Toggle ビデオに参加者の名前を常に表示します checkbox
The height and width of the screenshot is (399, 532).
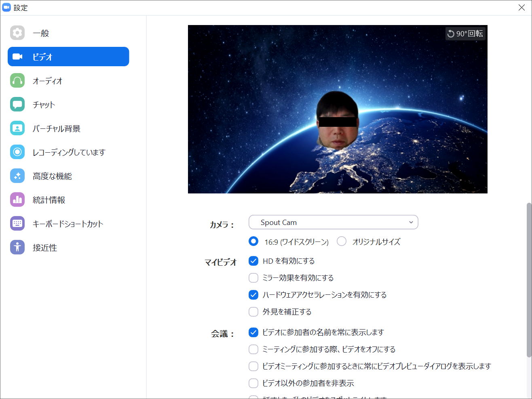coord(253,332)
